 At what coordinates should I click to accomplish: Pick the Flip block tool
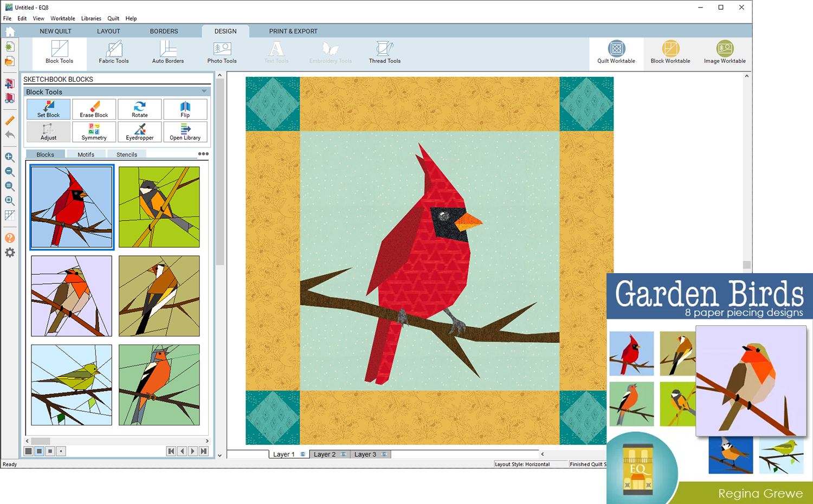185,109
